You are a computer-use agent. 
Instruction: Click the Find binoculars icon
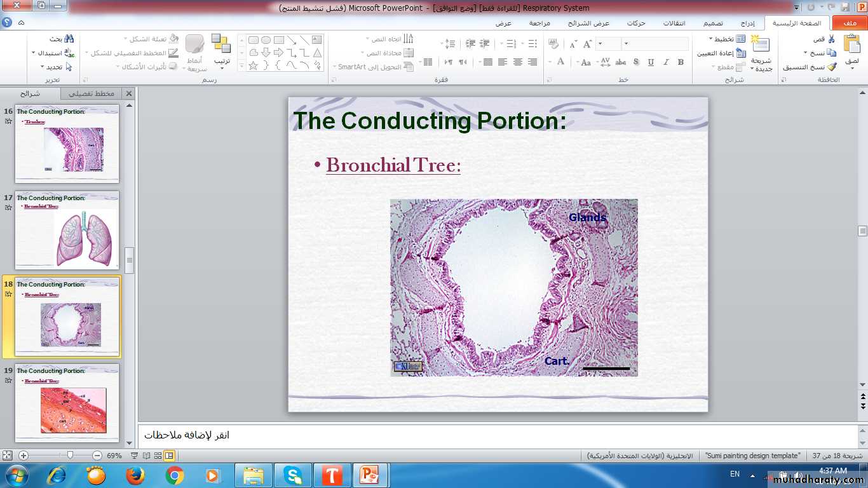[x=69, y=39]
